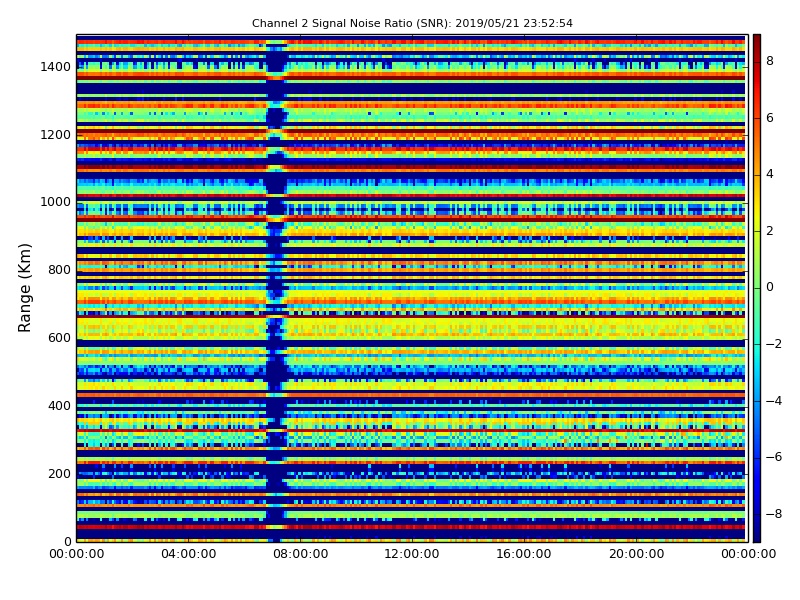Click the 800 range tick label
Image resolution: width=800 pixels, height=600 pixels.
59,270
